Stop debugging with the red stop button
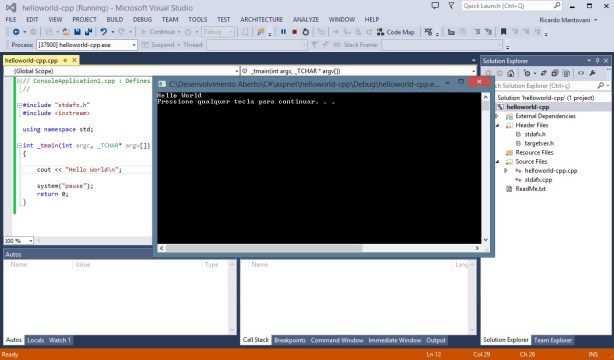614x360 pixels. coord(294,32)
